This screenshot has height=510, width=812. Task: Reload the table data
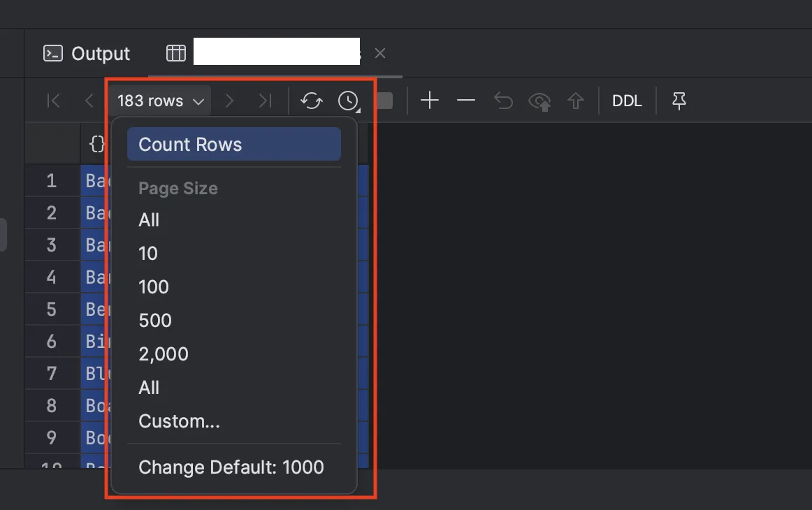click(x=312, y=101)
